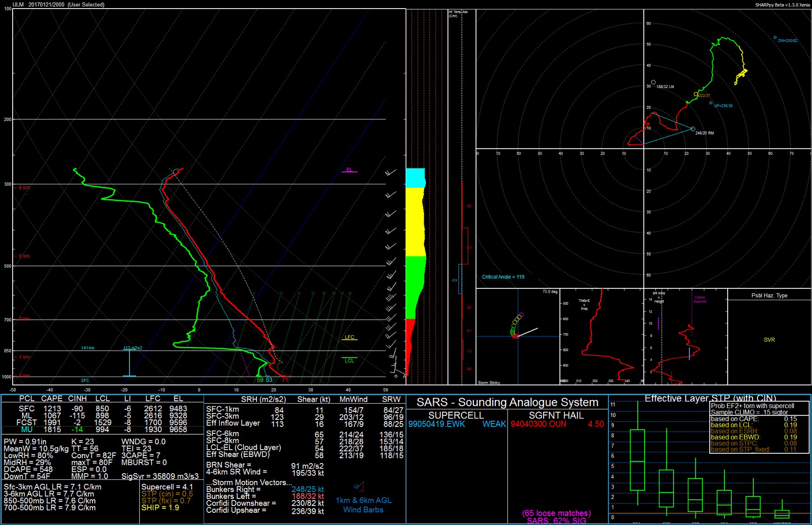Click the based on CAPE probability line

(x=754, y=419)
